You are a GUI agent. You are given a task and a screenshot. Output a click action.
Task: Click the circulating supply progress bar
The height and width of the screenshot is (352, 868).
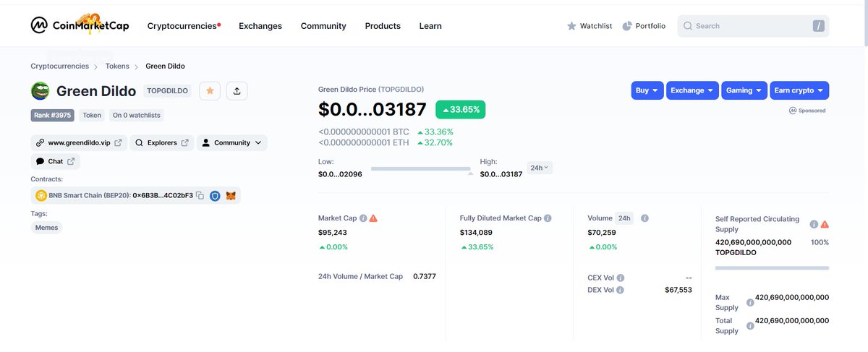click(772, 268)
